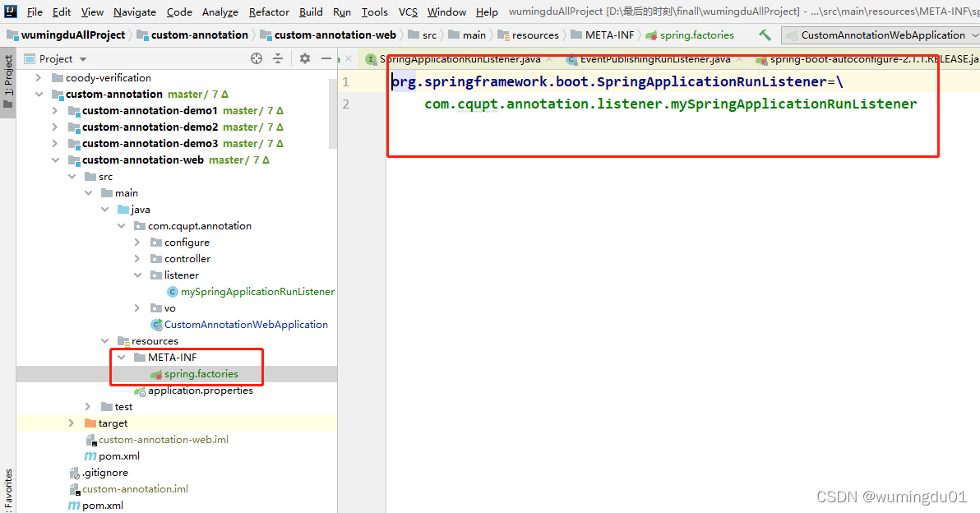Open the Build menu
The width and height of the screenshot is (980, 513).
(311, 12)
